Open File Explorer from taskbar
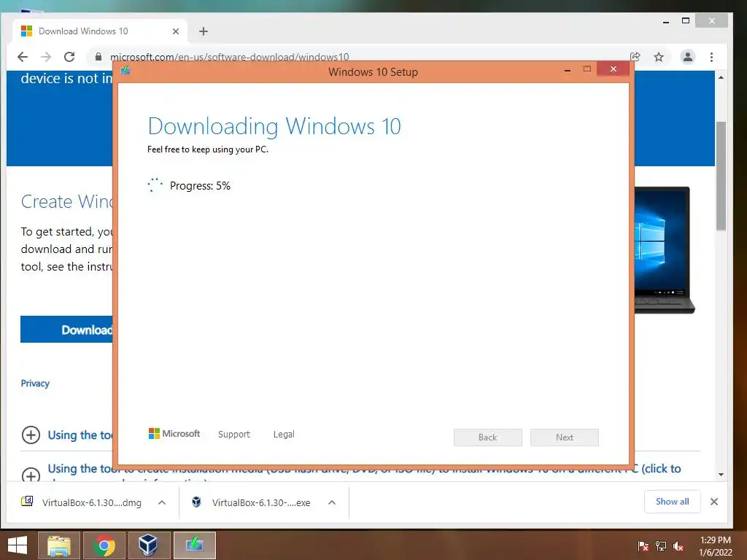Screen dimensions: 747x560 (x=59, y=545)
